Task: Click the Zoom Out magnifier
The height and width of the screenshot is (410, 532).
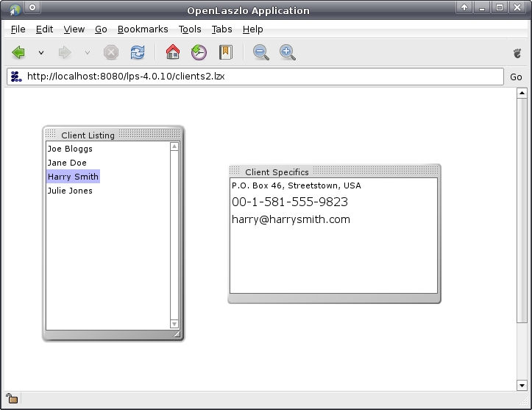Action: (x=260, y=52)
